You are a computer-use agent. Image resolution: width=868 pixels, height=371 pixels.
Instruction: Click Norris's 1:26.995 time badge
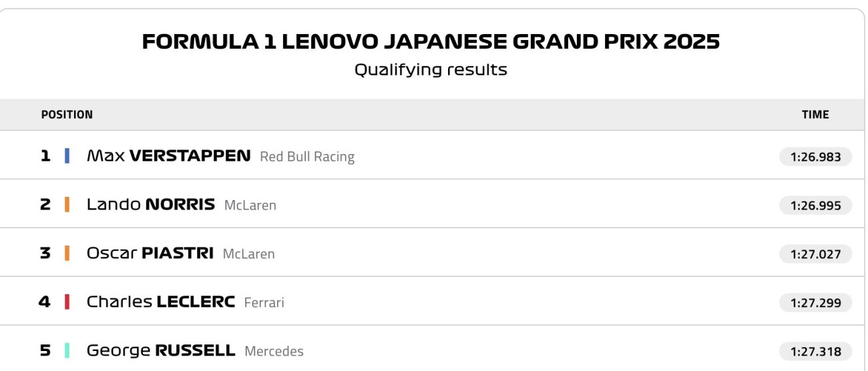coord(815,206)
